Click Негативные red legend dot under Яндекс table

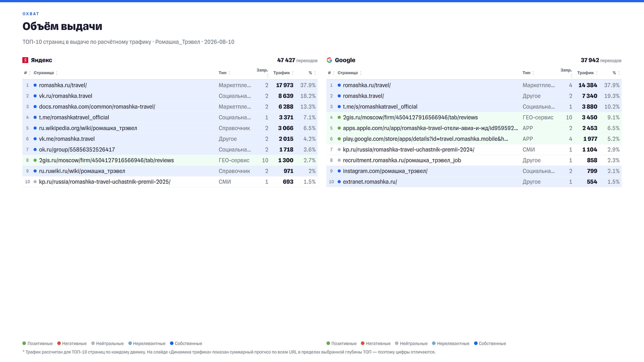point(59,343)
